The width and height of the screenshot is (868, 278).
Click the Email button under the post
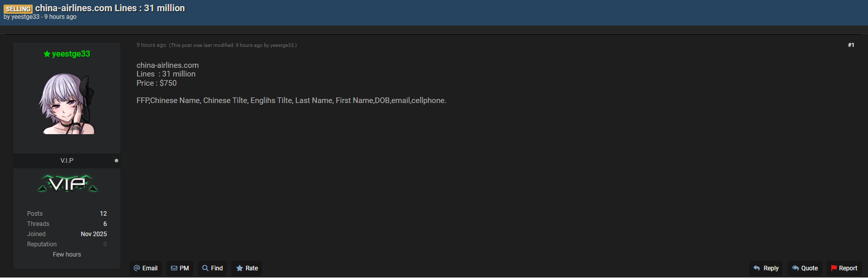146,268
